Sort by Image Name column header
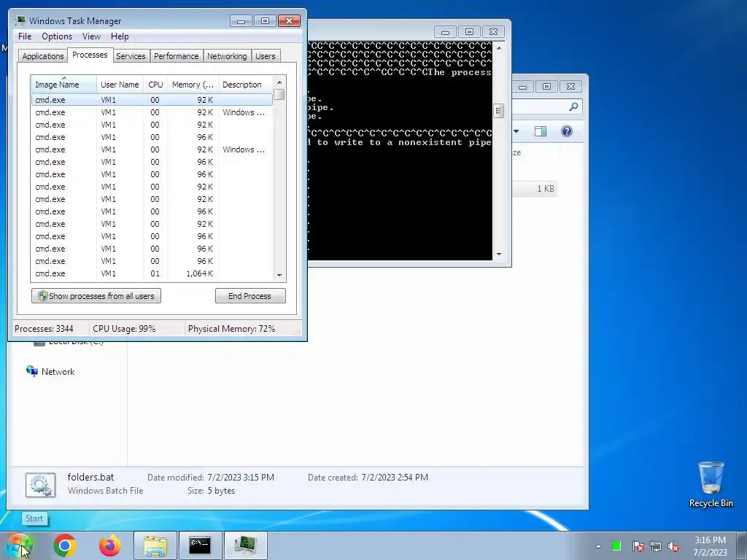Screen dimensions: 747x560 64,85
